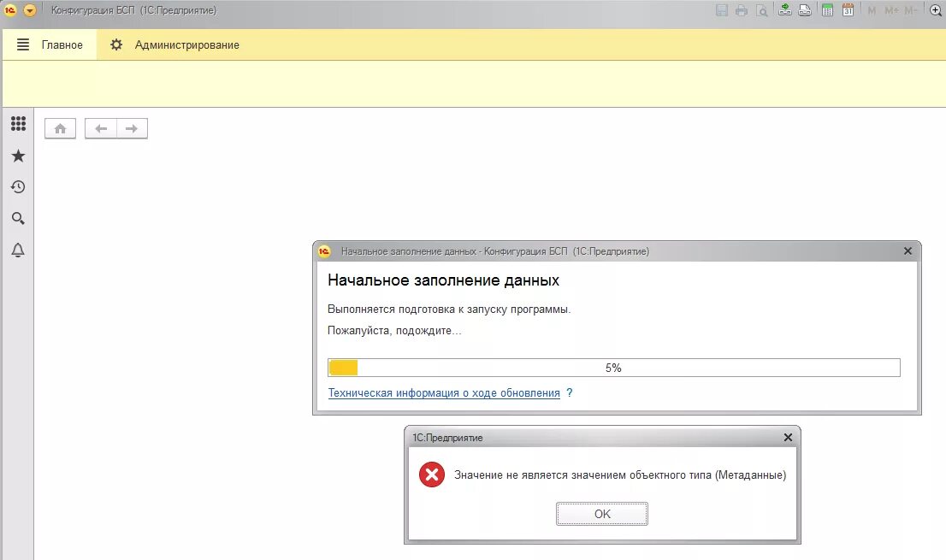Open the 1C main menu dropdown arrow
This screenshot has height=560, width=946.
tap(30, 10)
